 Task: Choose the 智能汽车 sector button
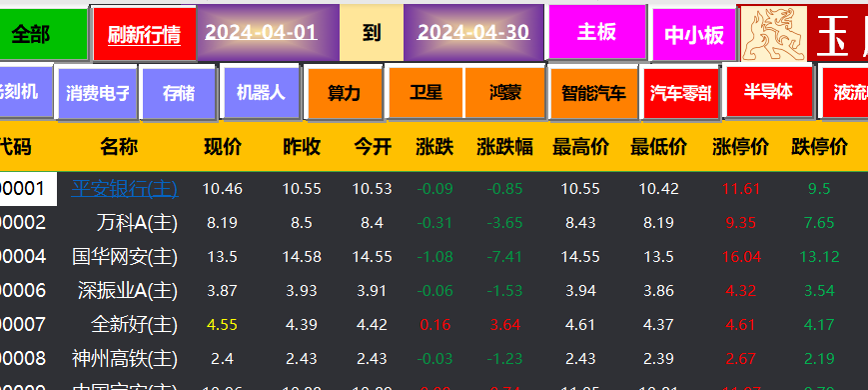594,93
